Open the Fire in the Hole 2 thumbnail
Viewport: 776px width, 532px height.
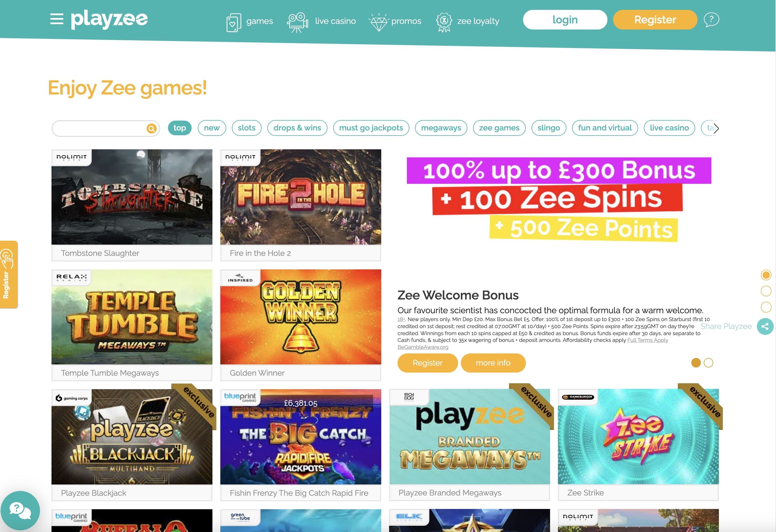point(300,197)
